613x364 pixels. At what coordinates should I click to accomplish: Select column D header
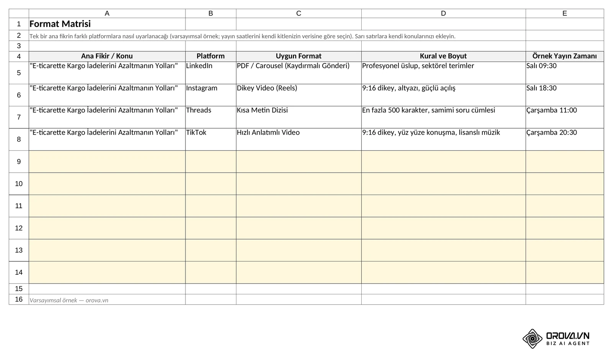click(443, 13)
